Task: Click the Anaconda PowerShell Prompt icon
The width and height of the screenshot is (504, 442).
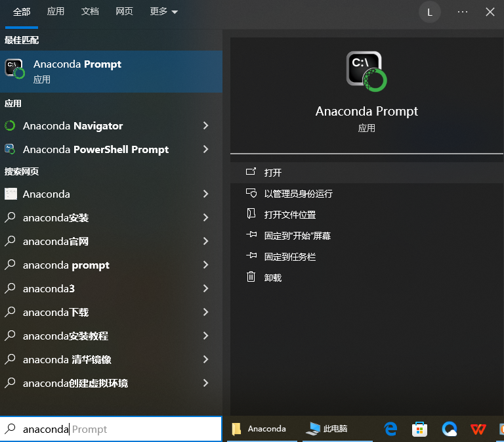Action: point(10,149)
